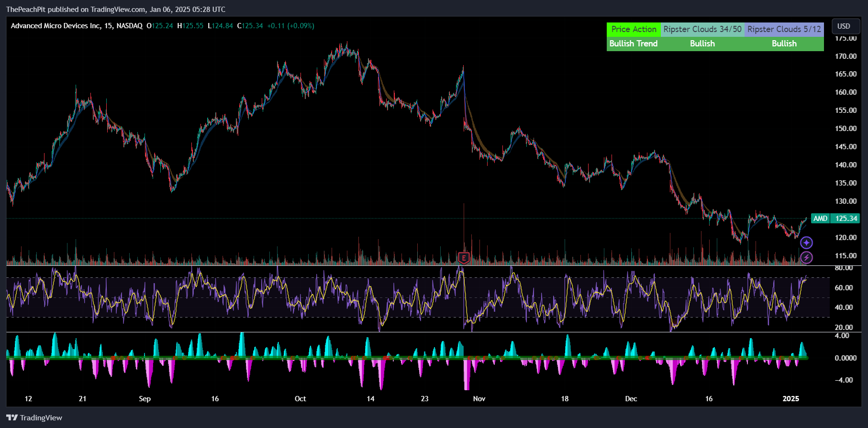868x428 pixels.
Task: Click the purple star circle icon
Action: click(x=806, y=242)
